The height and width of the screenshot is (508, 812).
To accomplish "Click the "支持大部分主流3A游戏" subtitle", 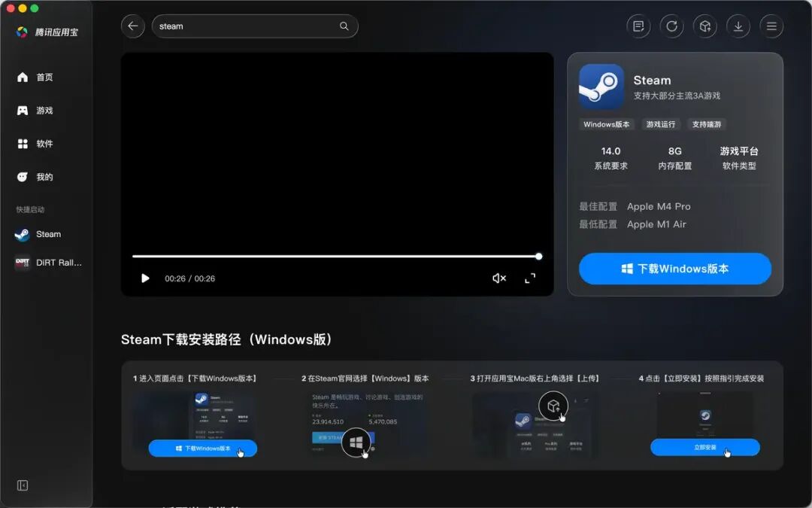I will [x=677, y=96].
